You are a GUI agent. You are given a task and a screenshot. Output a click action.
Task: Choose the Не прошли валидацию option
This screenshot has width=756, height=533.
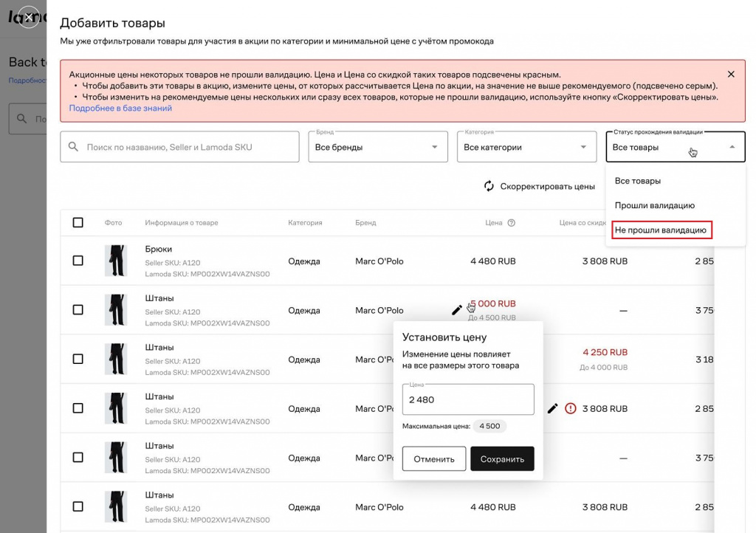(x=661, y=230)
